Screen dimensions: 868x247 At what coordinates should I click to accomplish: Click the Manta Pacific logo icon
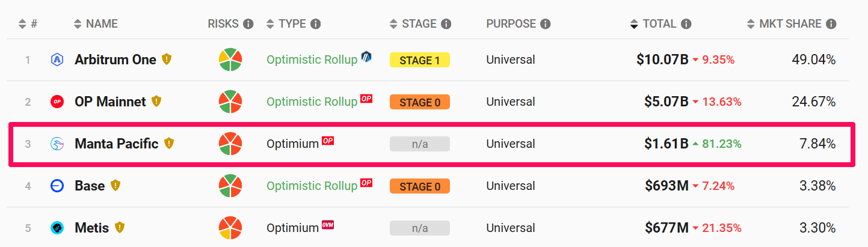(57, 144)
